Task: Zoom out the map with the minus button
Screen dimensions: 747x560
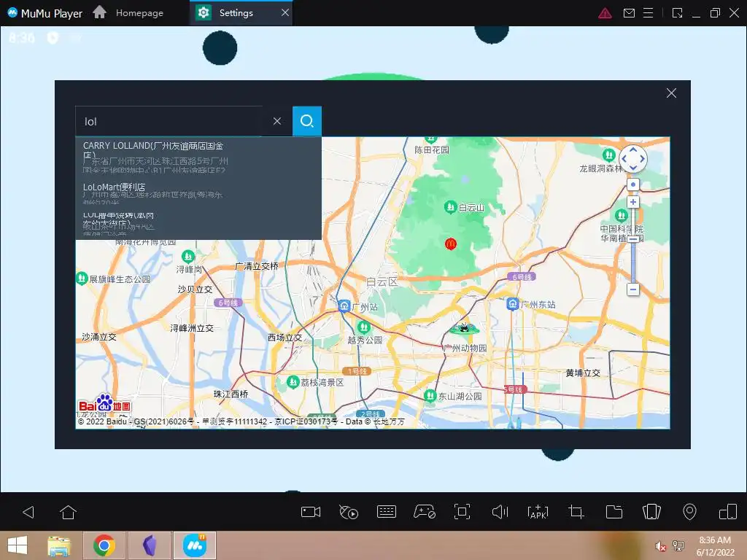Action: coord(632,289)
